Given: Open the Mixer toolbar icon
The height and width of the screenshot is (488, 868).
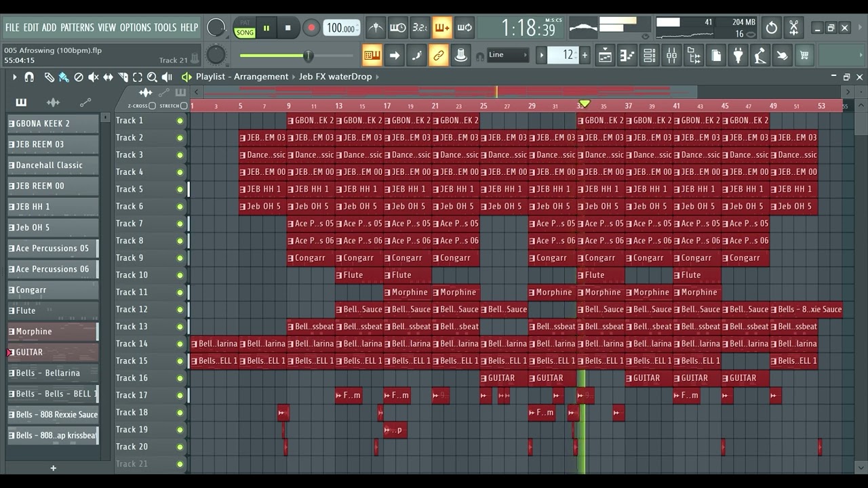Looking at the screenshot, I should point(671,55).
